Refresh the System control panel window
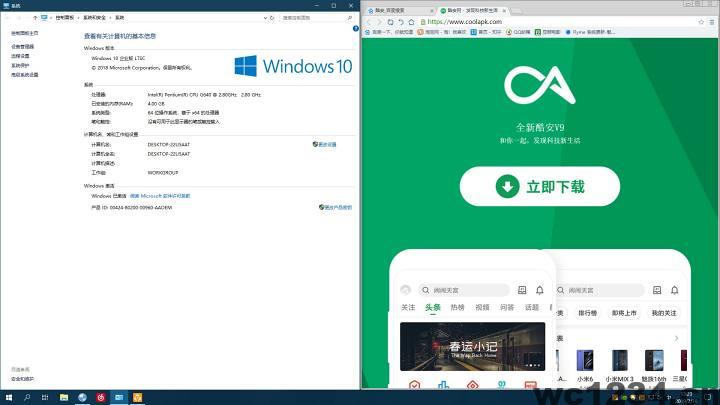720x405 pixels. pos(272,17)
